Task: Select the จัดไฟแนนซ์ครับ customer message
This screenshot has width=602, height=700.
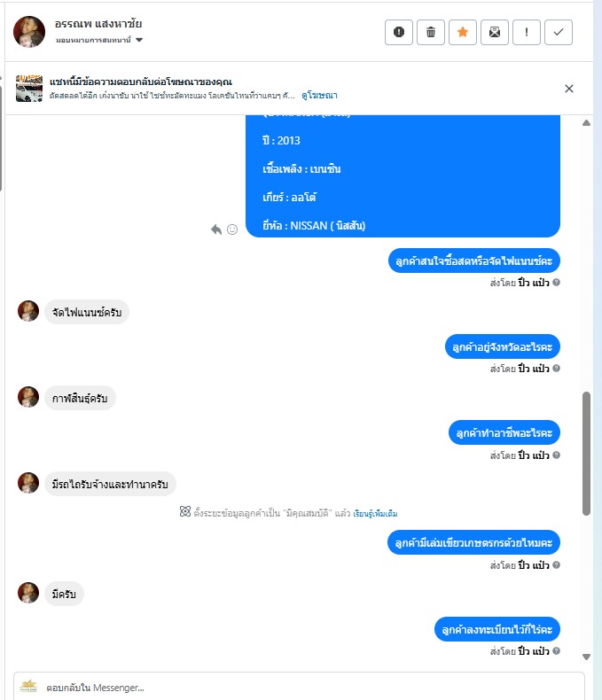Action: (x=87, y=312)
